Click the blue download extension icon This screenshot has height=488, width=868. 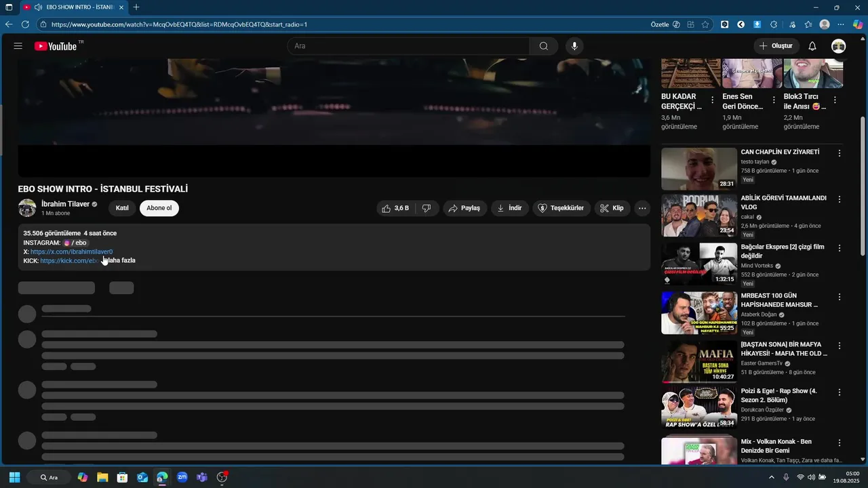pos(757,24)
